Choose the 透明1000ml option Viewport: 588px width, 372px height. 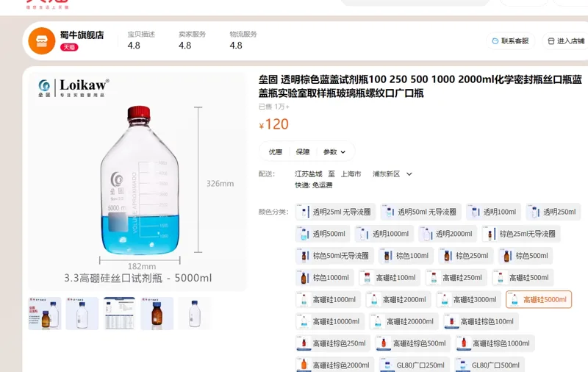384,234
